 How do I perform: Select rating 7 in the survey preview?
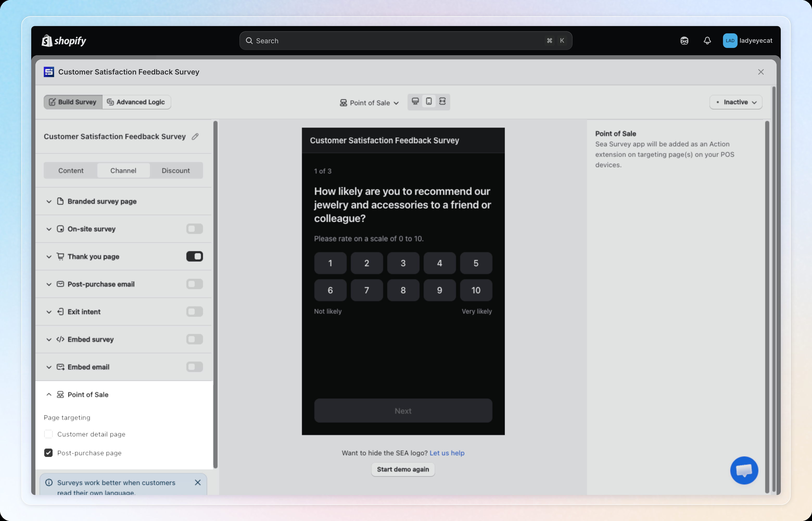pos(367,290)
